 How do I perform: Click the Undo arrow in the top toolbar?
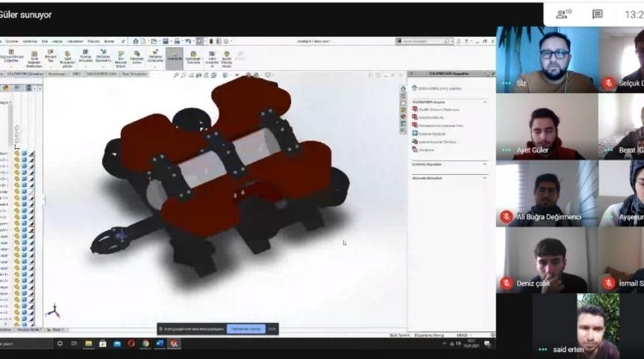[x=187, y=41]
